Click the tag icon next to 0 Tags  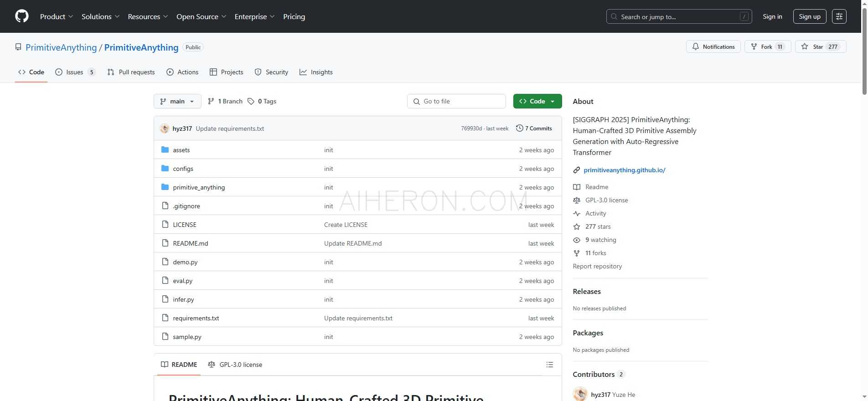251,101
